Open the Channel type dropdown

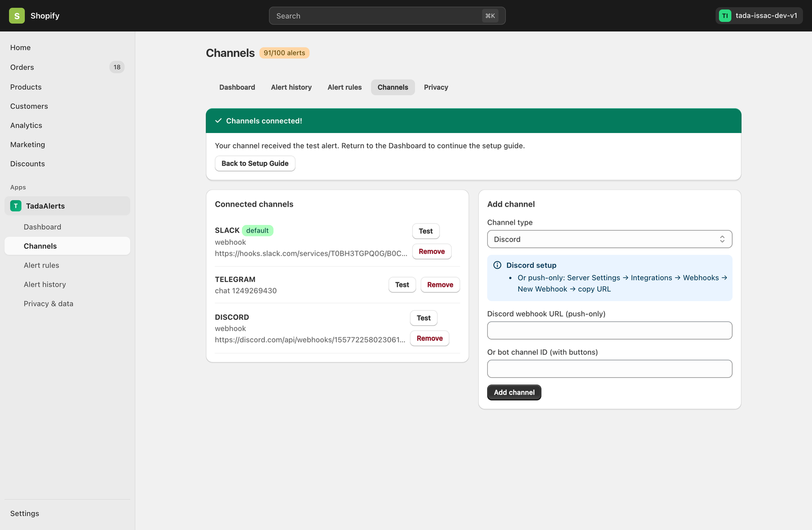pos(610,239)
